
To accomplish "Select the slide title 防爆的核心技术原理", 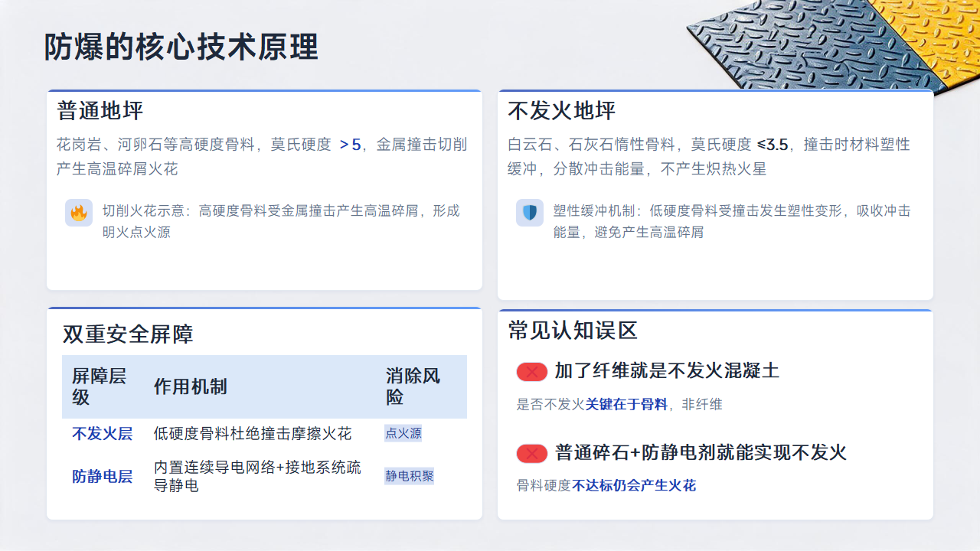I will pos(181,47).
